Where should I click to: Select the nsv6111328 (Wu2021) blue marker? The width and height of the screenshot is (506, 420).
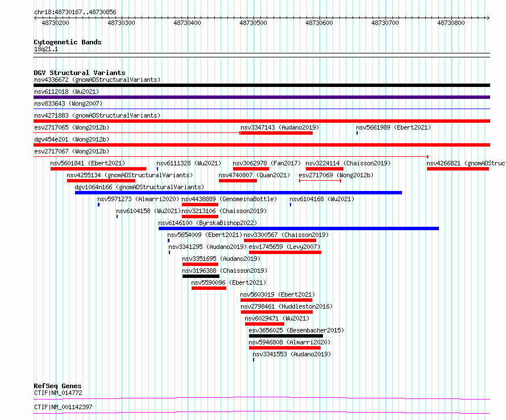point(157,169)
